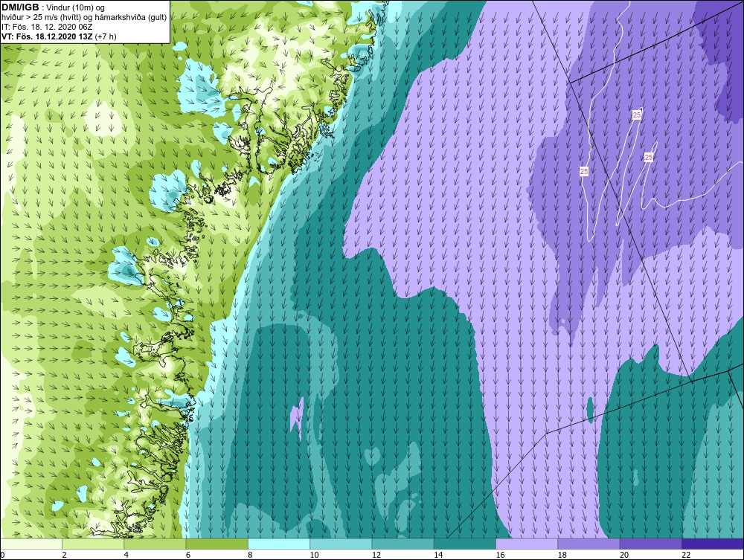The width and height of the screenshot is (744, 560).
Task: Click the legend scale label '10'
Action: 314,556
